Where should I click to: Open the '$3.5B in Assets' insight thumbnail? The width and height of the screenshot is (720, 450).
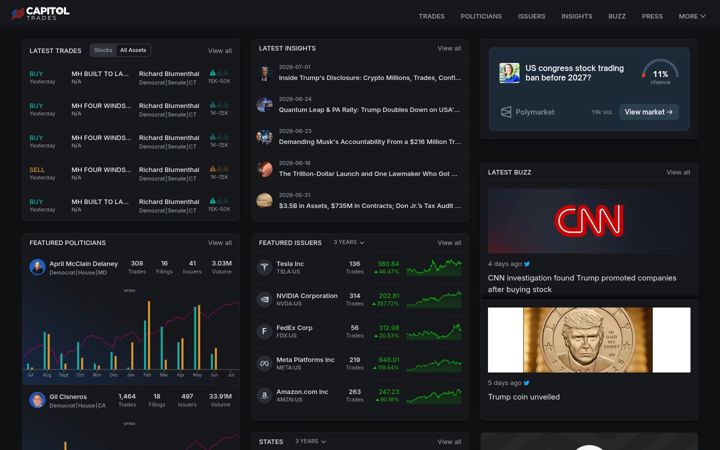(x=264, y=201)
